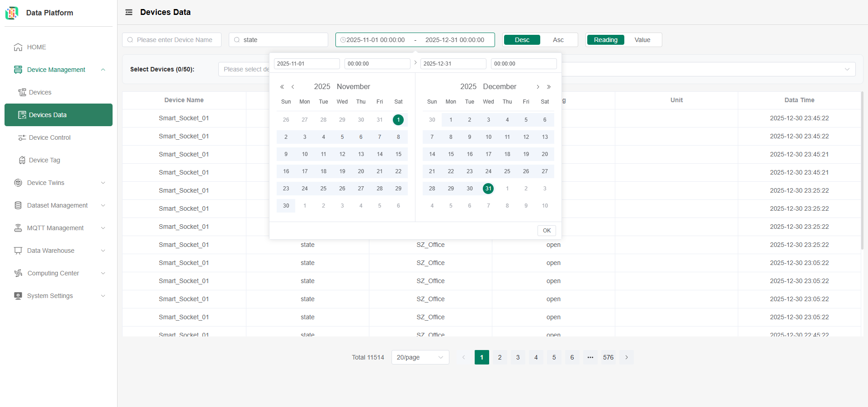The width and height of the screenshot is (868, 407).
Task: Click previous month arrow in calendar
Action: (x=293, y=87)
